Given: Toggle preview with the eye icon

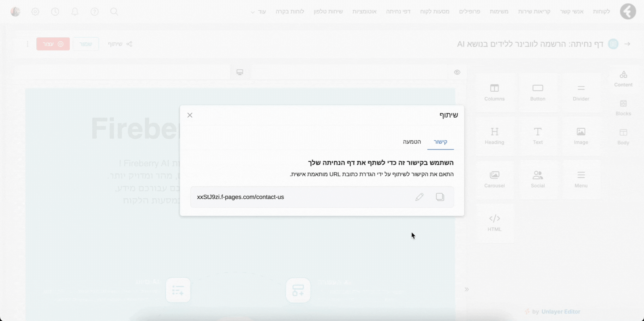Looking at the screenshot, I should pyautogui.click(x=457, y=72).
